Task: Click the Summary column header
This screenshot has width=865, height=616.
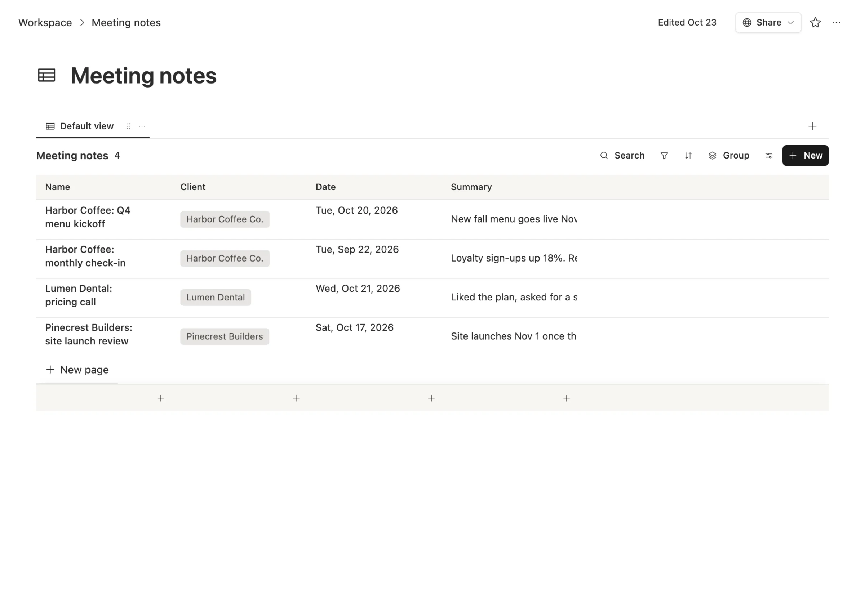Action: [x=471, y=187]
